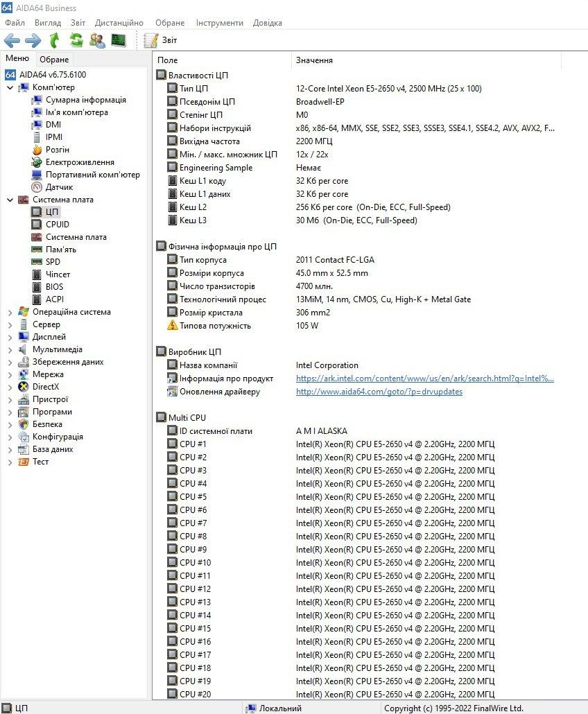Select the BIOS chip icon
The image size is (588, 714).
click(37, 287)
